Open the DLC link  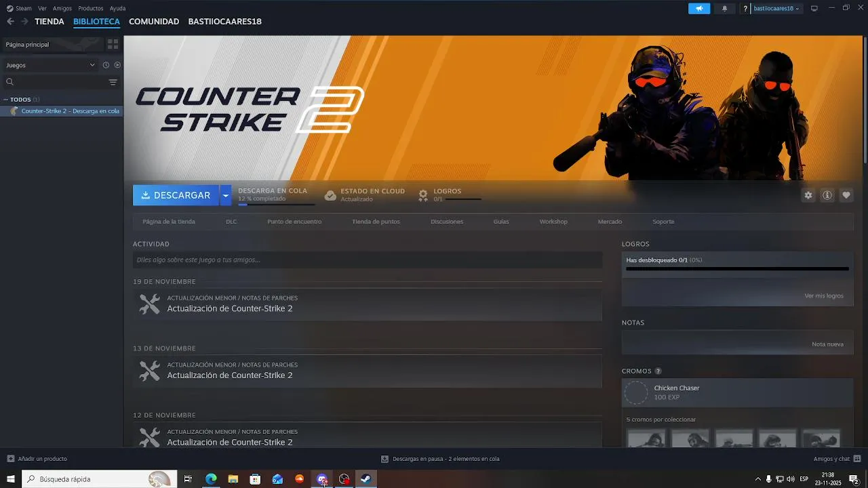tap(231, 222)
